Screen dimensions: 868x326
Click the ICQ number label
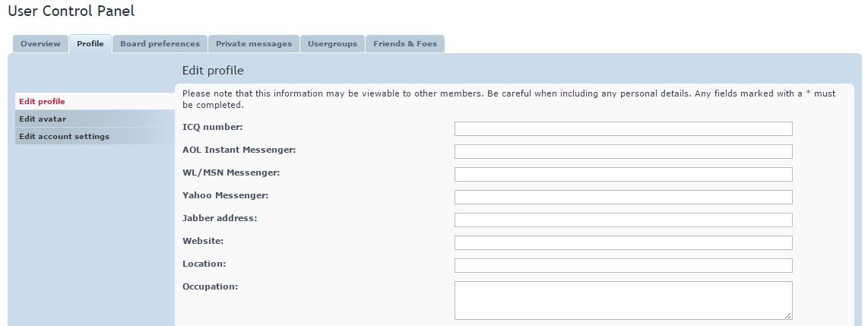213,128
